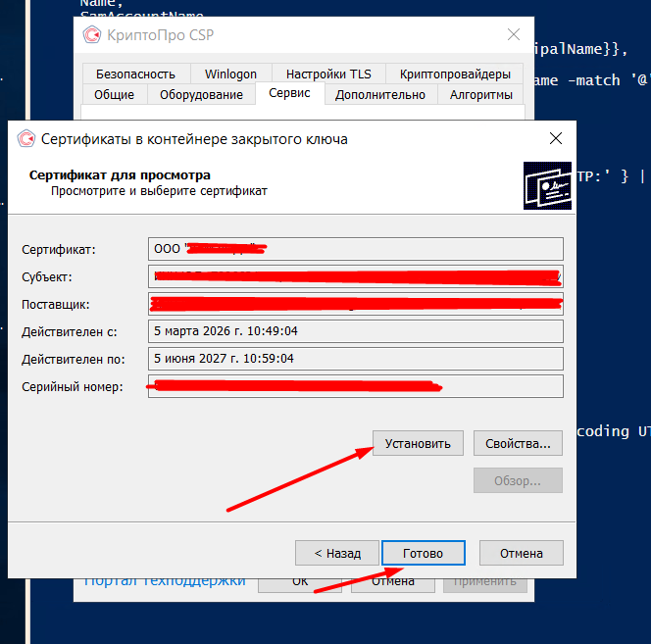This screenshot has height=644, width=651.
Task: Open the Winlogon tab
Action: click(230, 74)
